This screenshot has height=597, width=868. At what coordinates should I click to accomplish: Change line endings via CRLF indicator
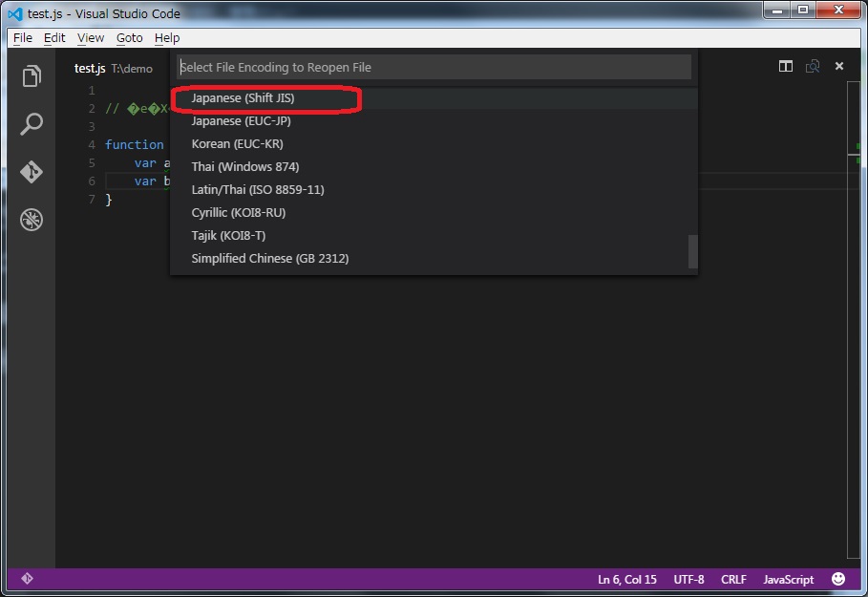733,579
